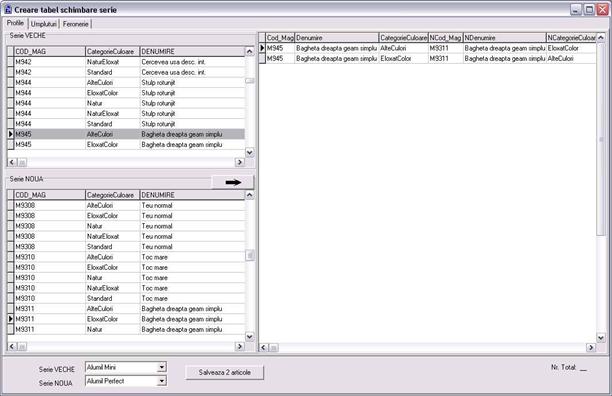This screenshot has height=396, width=612.
Task: Select row marker for M942 NaturEloxat
Action: coord(11,62)
